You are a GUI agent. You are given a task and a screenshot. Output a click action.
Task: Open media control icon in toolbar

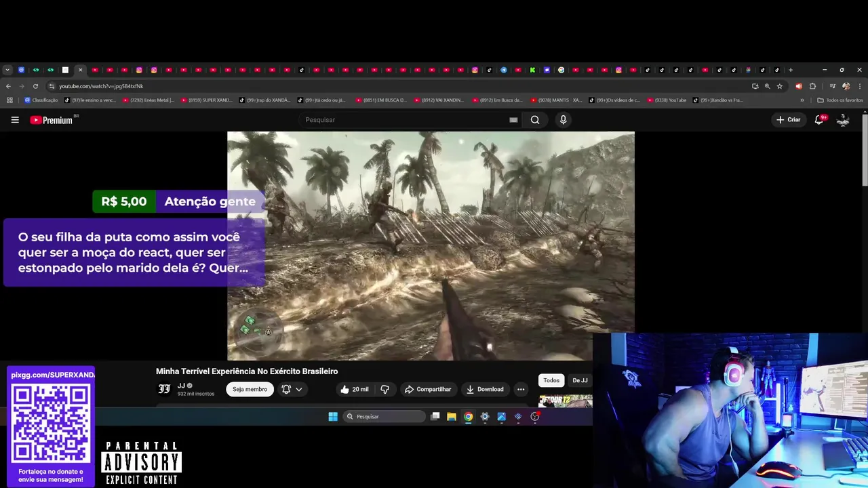point(832,86)
